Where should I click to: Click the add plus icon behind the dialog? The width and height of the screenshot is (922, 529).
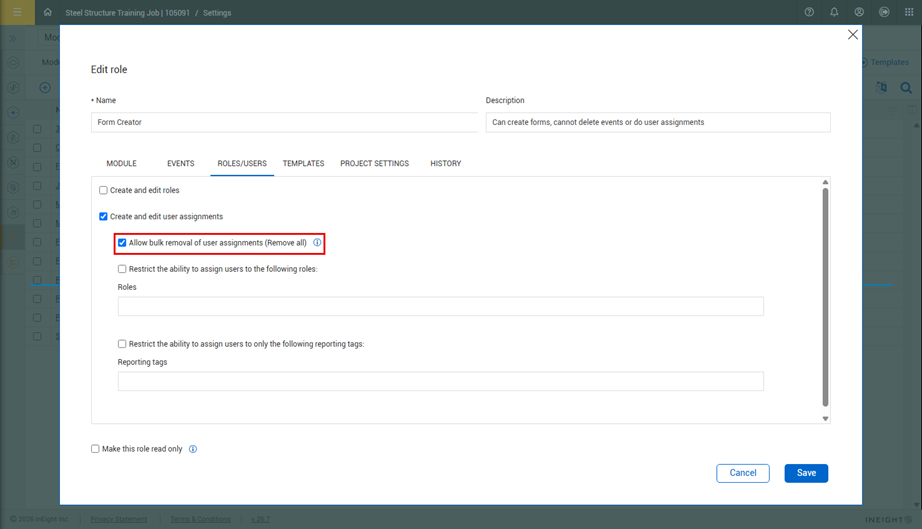tap(45, 88)
